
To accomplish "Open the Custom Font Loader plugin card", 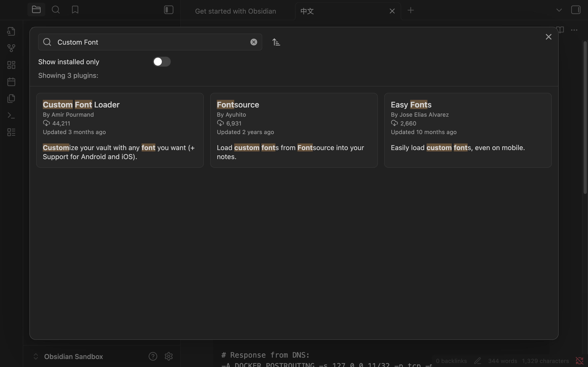I will [120, 130].
